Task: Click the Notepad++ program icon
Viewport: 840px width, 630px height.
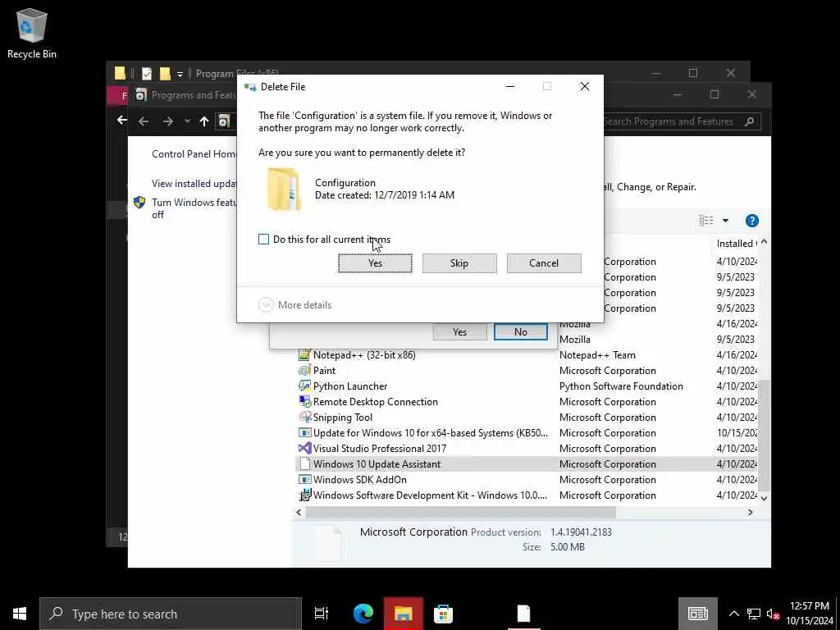Action: pyautogui.click(x=305, y=354)
